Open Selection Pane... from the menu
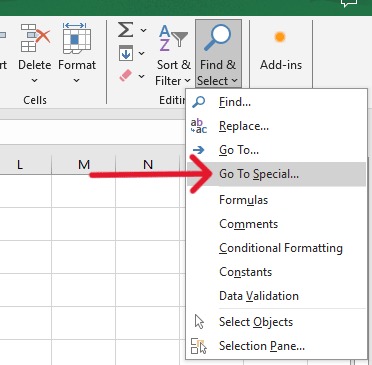372x365 pixels. tap(276, 346)
